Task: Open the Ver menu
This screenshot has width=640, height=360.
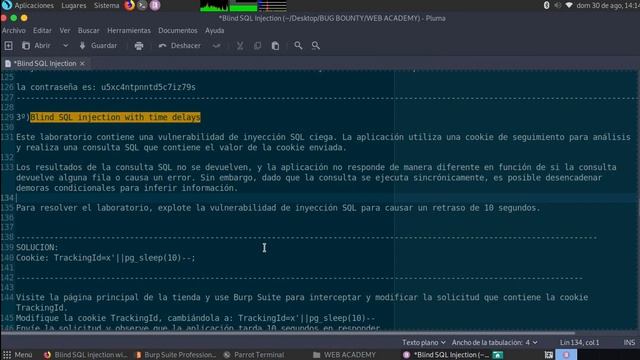Action: tap(64, 31)
